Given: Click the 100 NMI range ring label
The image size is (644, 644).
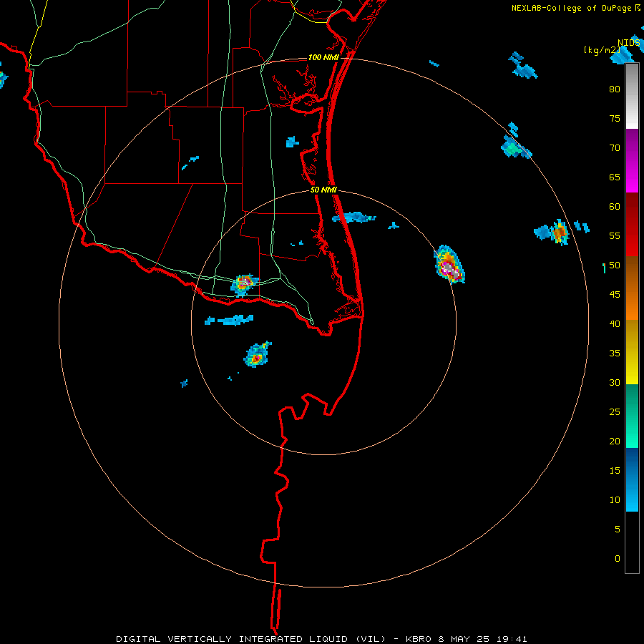Looking at the screenshot, I should pyautogui.click(x=323, y=57).
